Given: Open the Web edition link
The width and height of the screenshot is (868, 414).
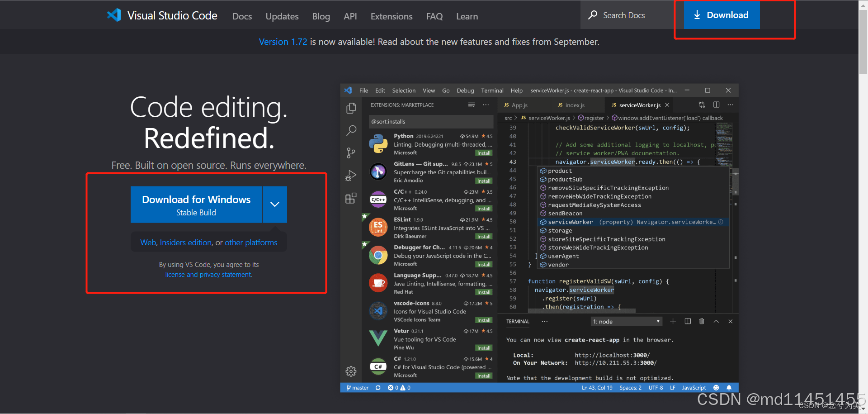Looking at the screenshot, I should click(x=148, y=243).
